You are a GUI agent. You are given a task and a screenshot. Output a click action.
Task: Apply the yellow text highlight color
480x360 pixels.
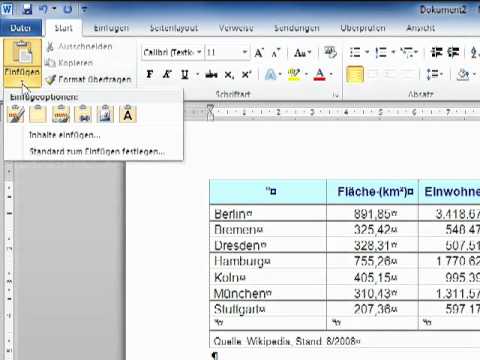[294, 74]
